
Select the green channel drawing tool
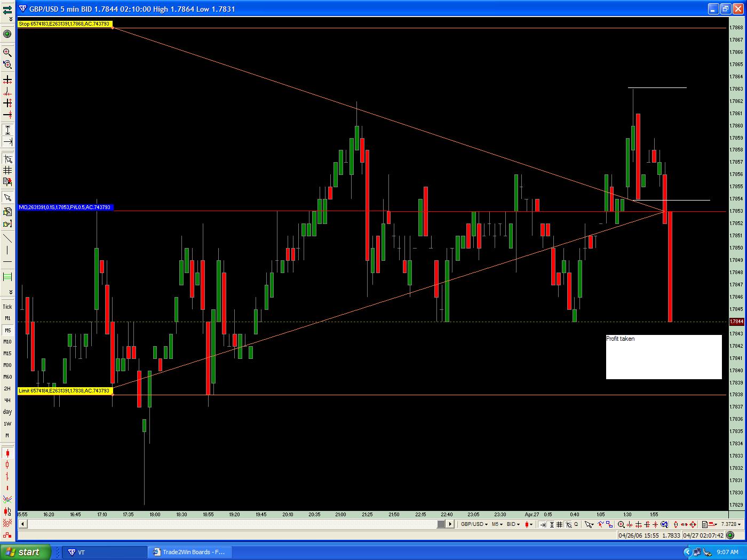[x=7, y=276]
